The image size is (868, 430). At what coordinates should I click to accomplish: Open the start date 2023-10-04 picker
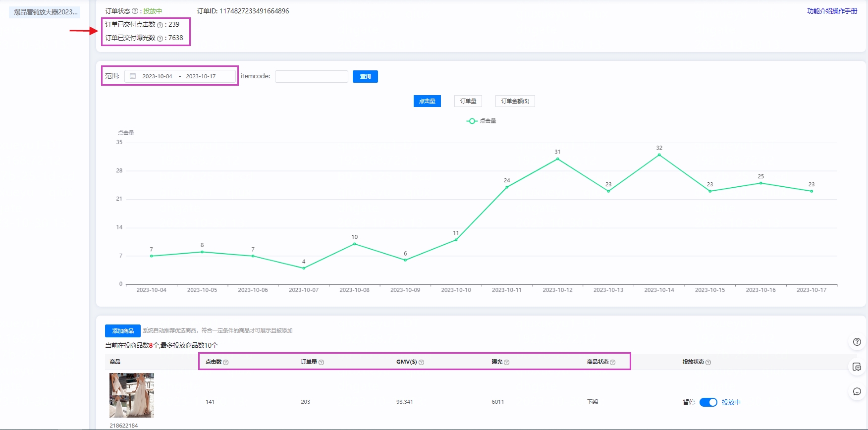[x=157, y=76]
